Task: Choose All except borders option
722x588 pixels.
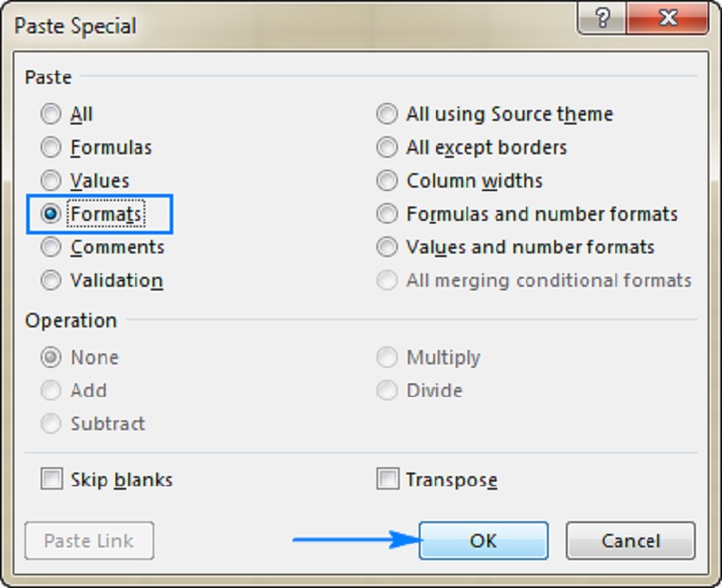Action: coord(387,148)
